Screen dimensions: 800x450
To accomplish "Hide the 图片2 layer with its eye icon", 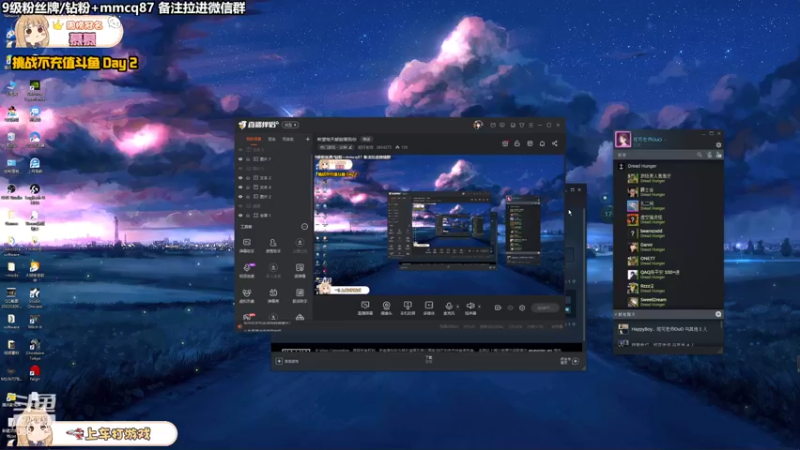I will (x=241, y=196).
